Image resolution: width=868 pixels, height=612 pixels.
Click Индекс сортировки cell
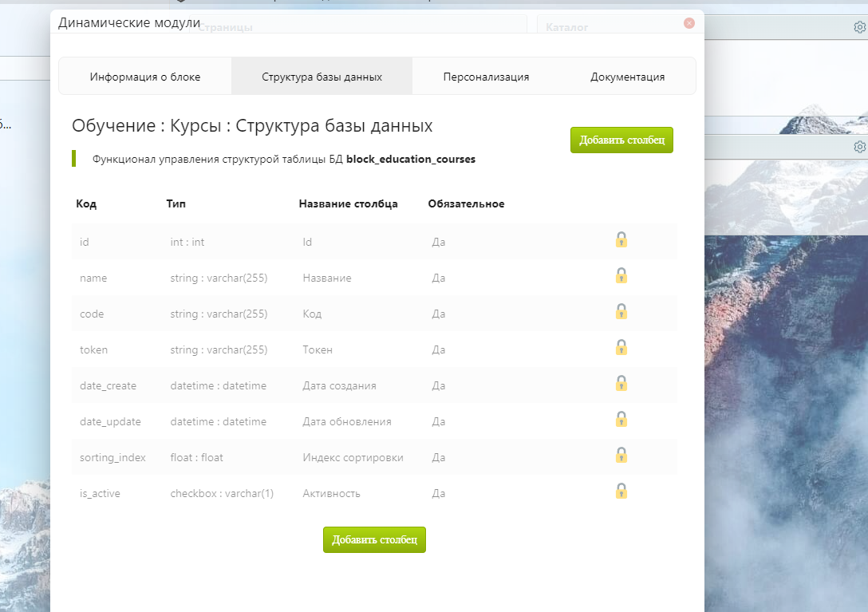(x=353, y=457)
